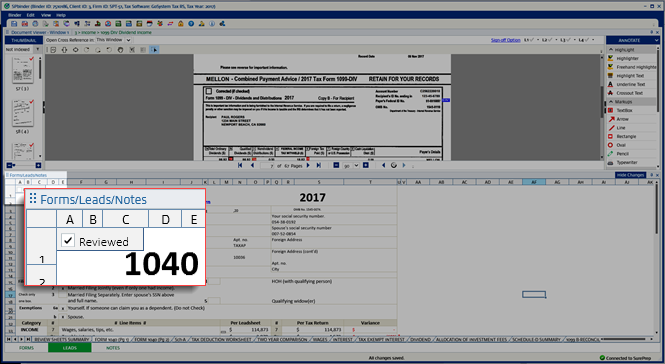Open the zoom percentage dropdown
This screenshot has width=665, height=364.
356,165
